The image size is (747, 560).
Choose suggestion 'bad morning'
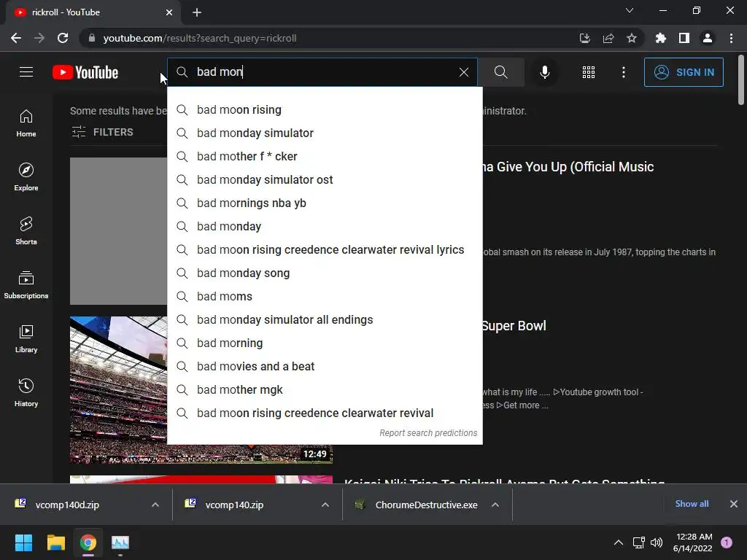pyautogui.click(x=325, y=343)
